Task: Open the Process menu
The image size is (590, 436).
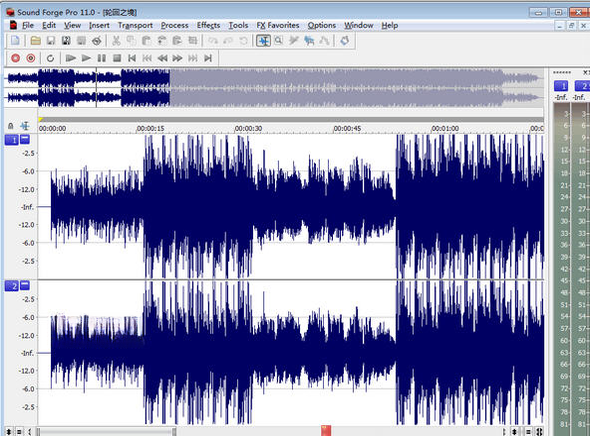Action: [175, 25]
